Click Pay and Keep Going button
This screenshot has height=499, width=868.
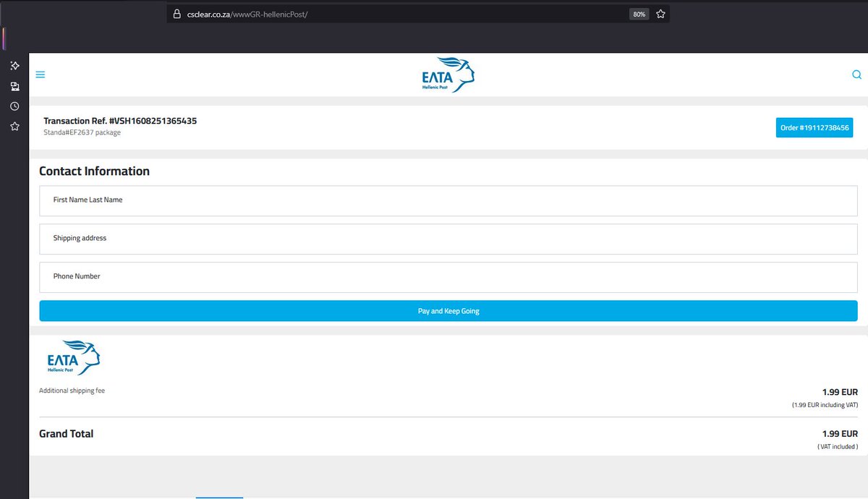pyautogui.click(x=448, y=311)
